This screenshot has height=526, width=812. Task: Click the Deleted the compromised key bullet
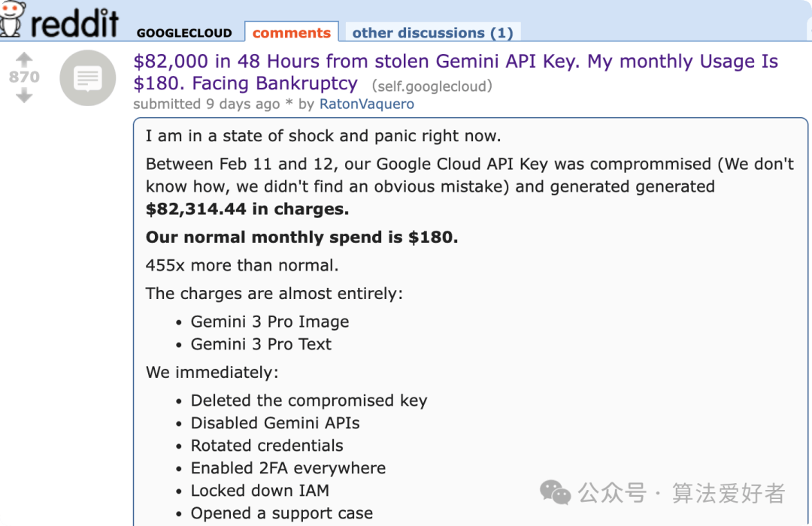pos(308,401)
